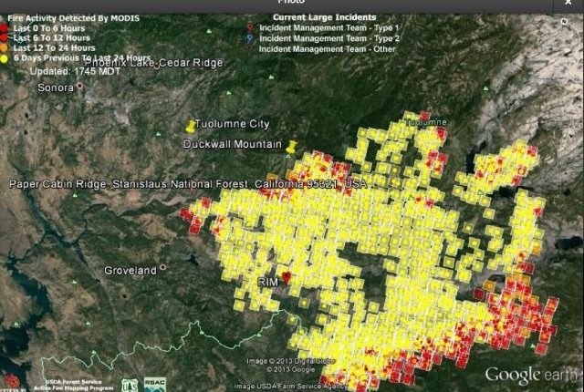
Task: Click the red Last 0 To 6 Hours swatch
Action: pos(4,28)
